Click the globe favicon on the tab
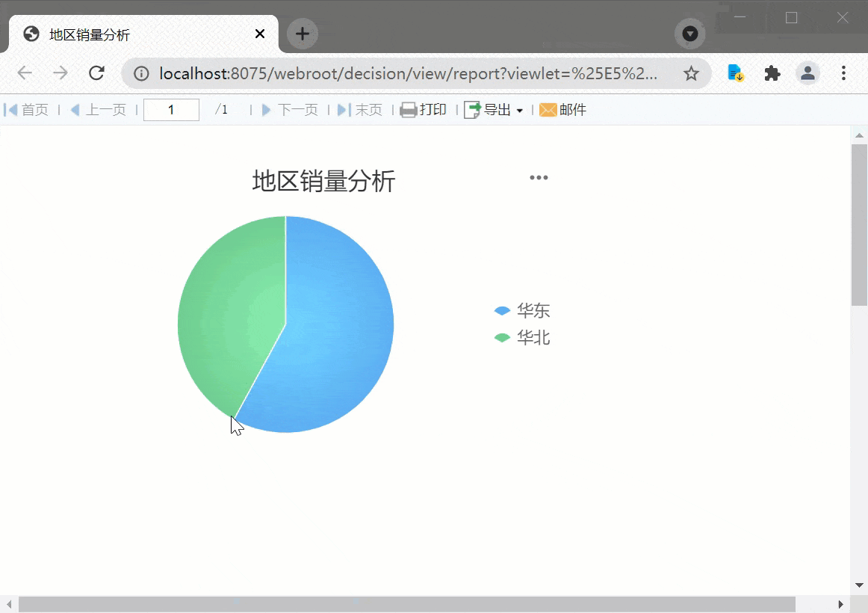This screenshot has height=613, width=868. point(31,34)
